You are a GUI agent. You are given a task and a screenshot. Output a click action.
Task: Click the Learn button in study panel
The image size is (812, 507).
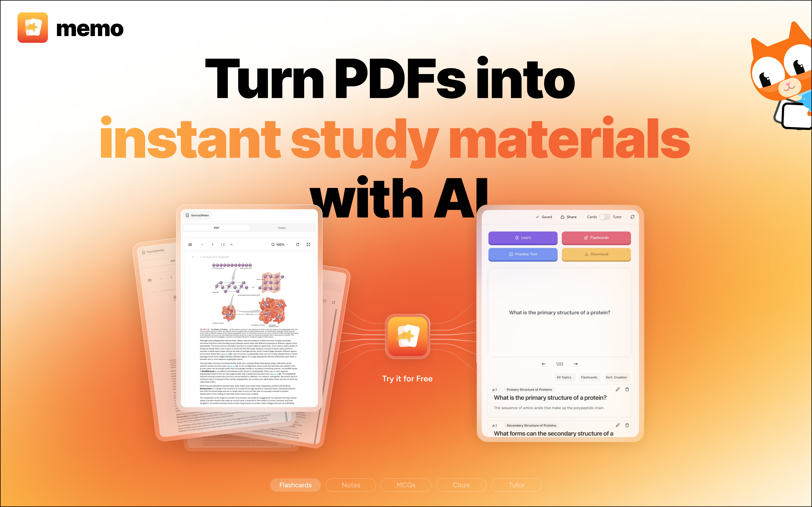[523, 238]
